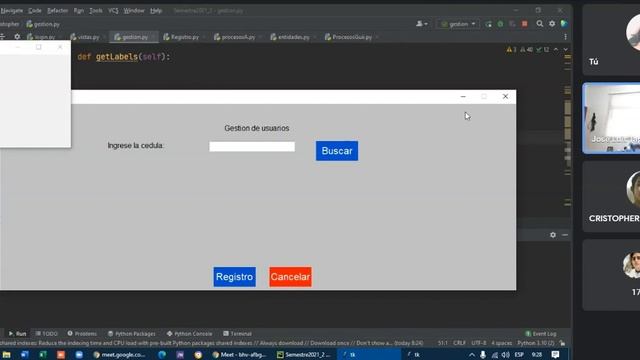Click the green debug bug icon
The height and width of the screenshot is (360, 640).
500,24
